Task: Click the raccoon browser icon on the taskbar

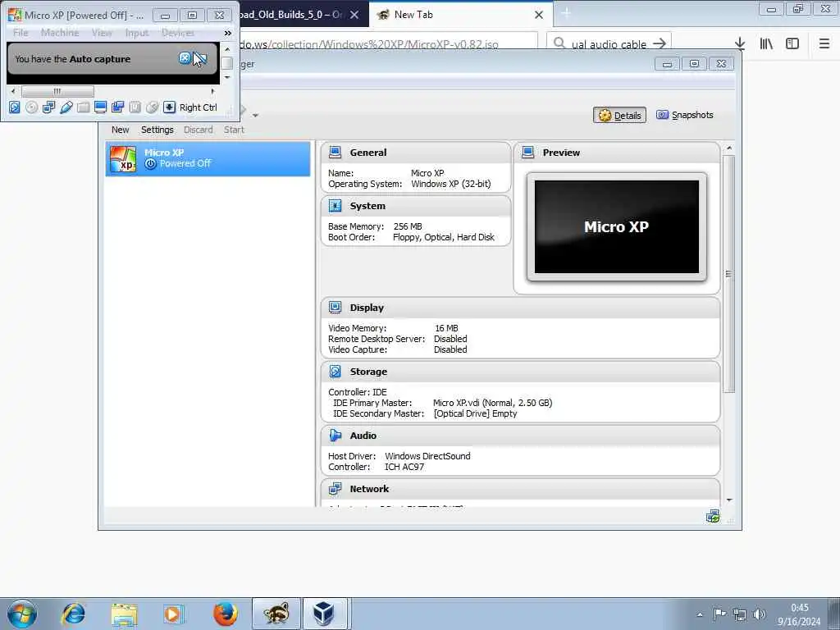Action: [x=276, y=614]
